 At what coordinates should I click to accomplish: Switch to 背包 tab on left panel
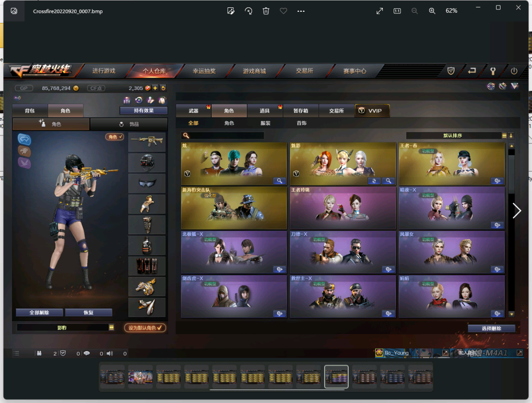click(30, 111)
